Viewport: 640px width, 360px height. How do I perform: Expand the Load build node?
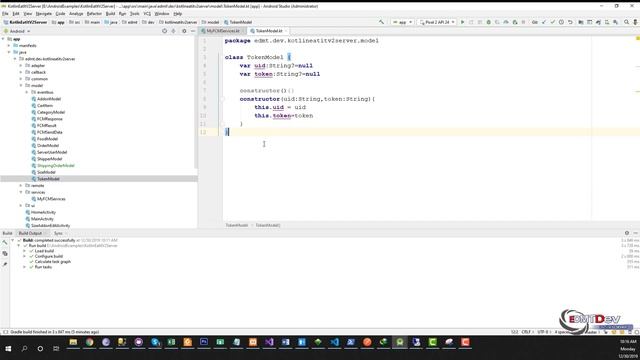[24, 251]
